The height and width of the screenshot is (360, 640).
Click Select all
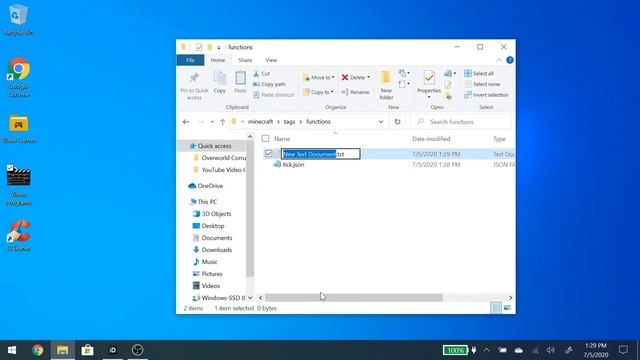coord(479,73)
